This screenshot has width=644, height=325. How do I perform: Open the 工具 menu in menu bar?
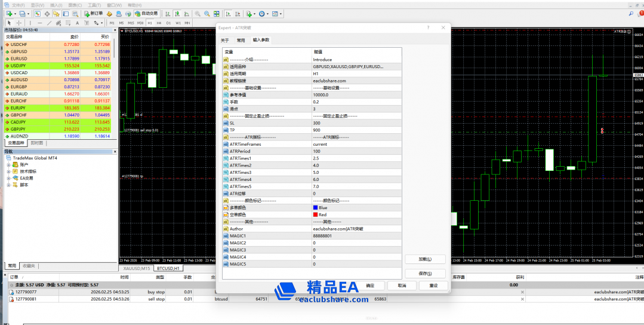click(x=94, y=5)
